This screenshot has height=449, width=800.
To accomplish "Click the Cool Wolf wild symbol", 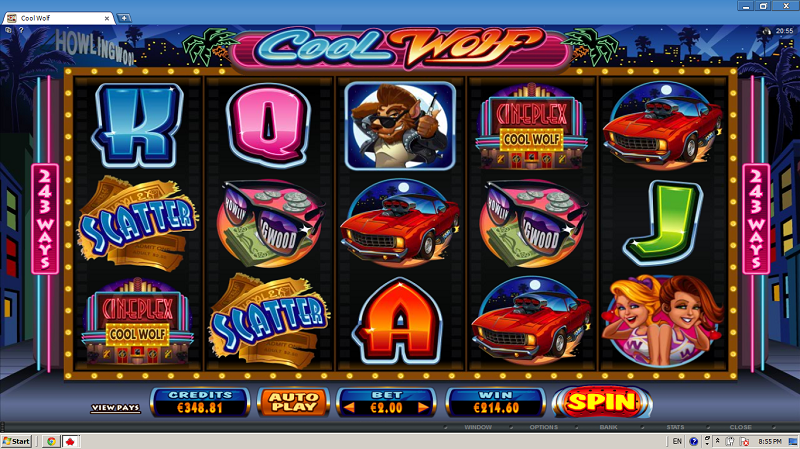I will 400,126.
